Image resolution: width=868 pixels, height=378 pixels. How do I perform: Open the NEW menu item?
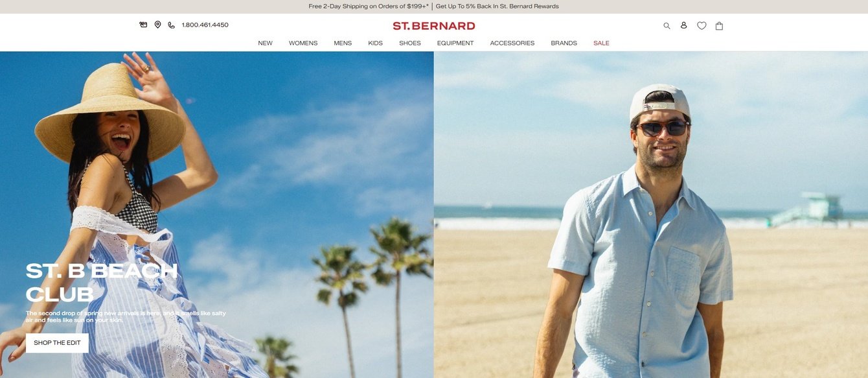tap(266, 43)
